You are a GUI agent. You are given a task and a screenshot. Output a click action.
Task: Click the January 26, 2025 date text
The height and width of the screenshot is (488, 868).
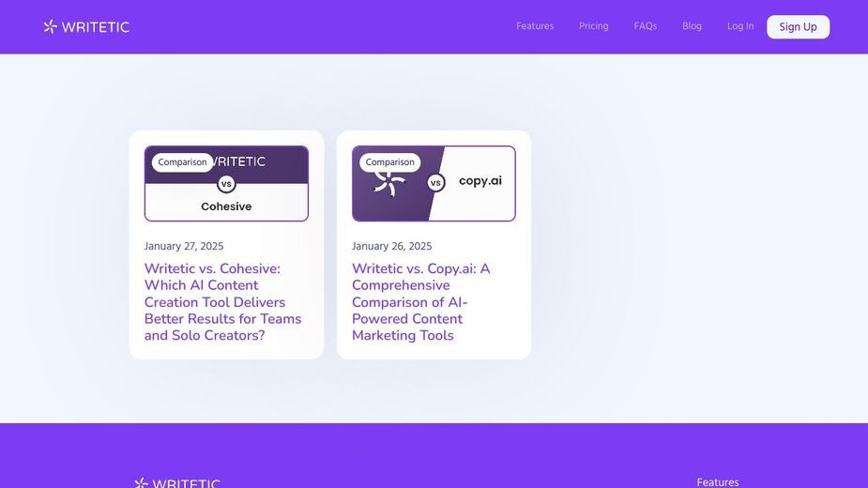pos(391,246)
